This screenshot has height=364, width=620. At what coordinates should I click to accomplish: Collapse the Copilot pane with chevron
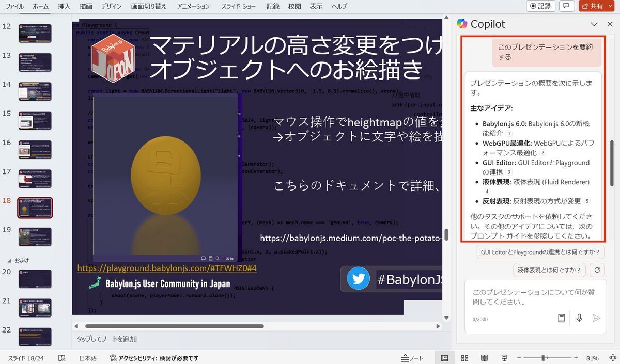(594, 24)
